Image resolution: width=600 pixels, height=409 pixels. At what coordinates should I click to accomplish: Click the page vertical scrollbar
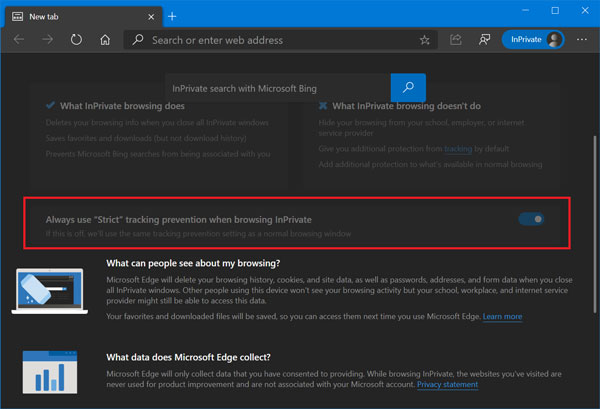[x=595, y=224]
